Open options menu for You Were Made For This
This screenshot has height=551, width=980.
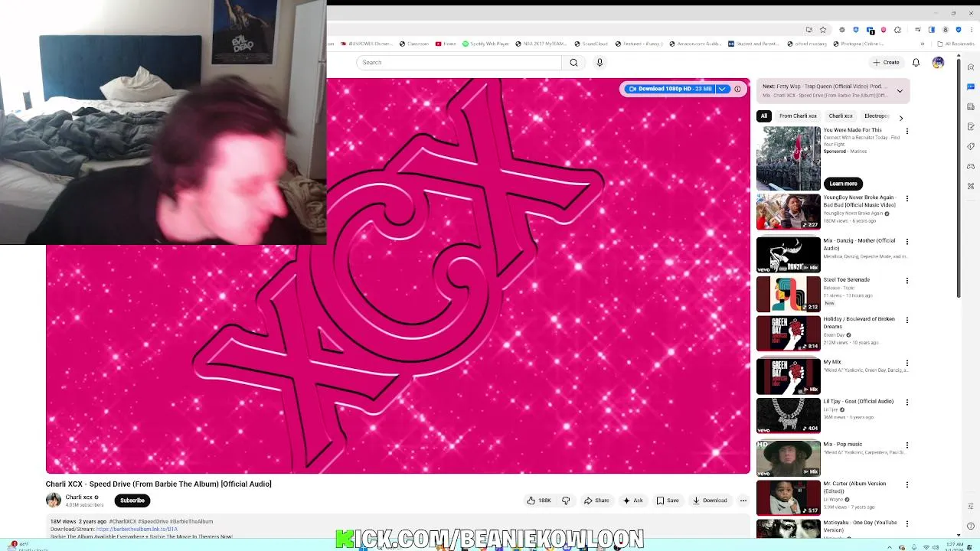click(907, 132)
